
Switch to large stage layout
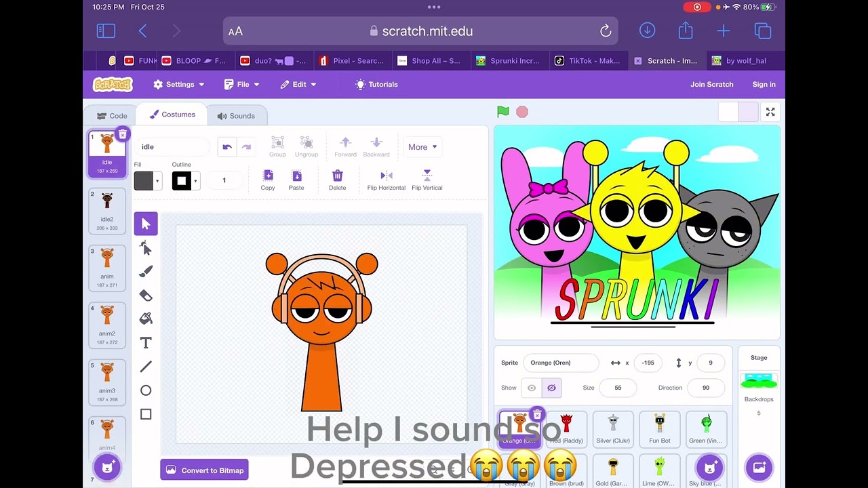click(x=748, y=112)
